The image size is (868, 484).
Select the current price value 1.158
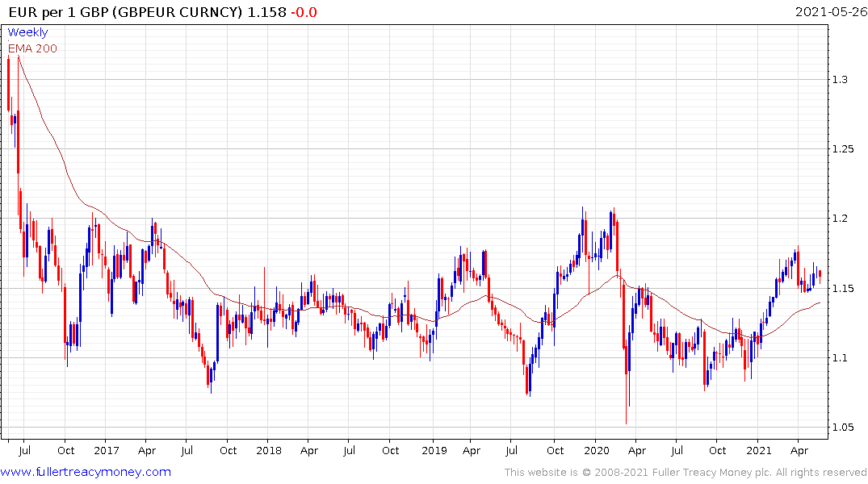pos(266,12)
